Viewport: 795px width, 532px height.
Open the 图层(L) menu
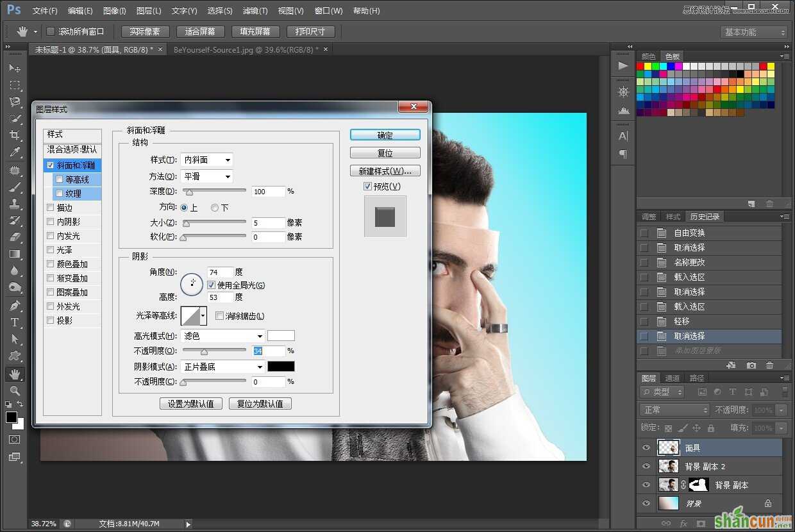tap(149, 11)
